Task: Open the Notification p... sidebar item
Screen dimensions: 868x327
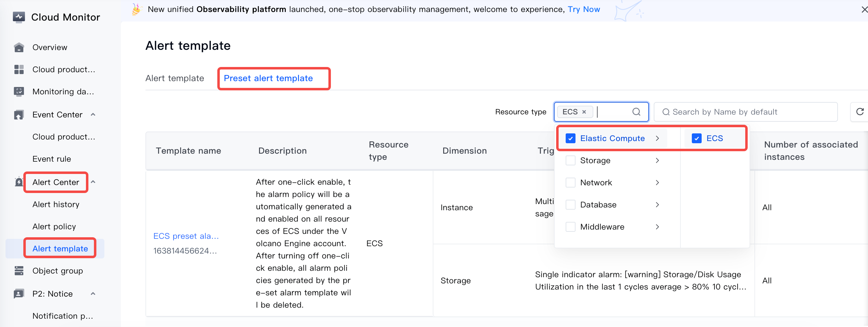Action: (x=63, y=316)
